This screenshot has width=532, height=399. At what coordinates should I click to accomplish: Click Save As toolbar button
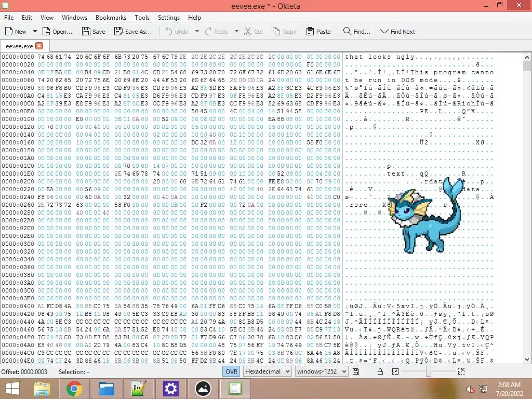tap(132, 32)
